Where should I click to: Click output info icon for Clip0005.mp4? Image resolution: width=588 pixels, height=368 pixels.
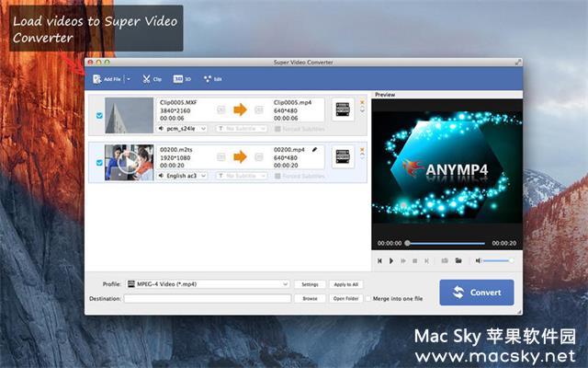(x=259, y=109)
